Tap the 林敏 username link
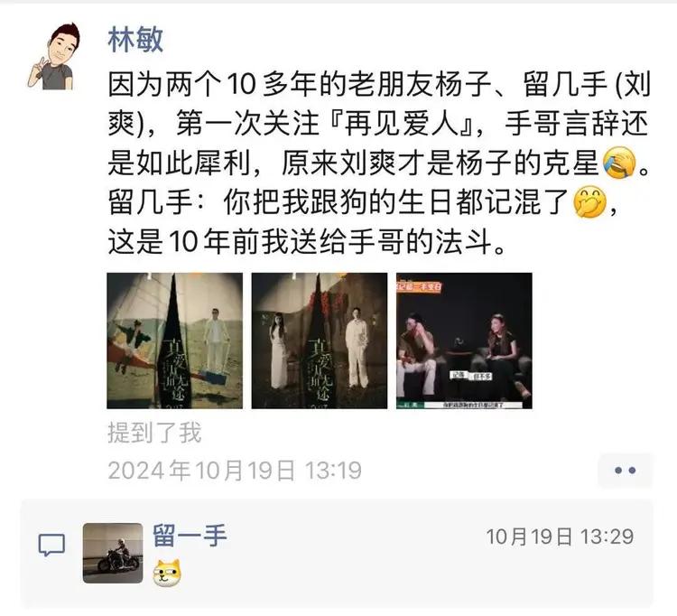677x616 pixels. 135,40
